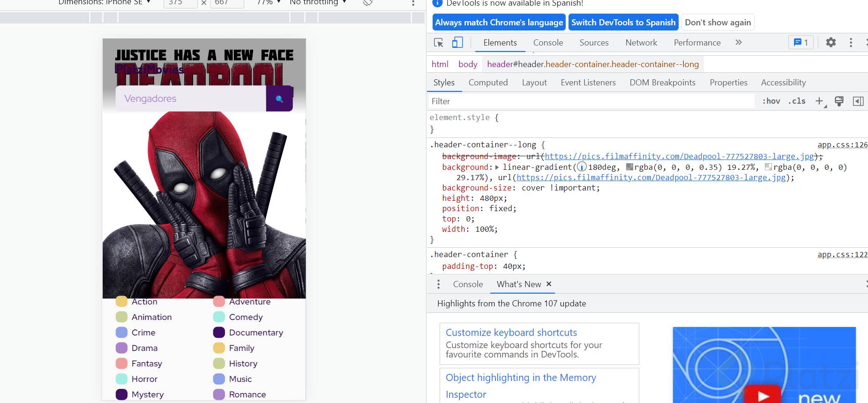Viewport: 868px width, 403px height.
Task: Open the 77% zoom dropdown
Action: point(269,2)
